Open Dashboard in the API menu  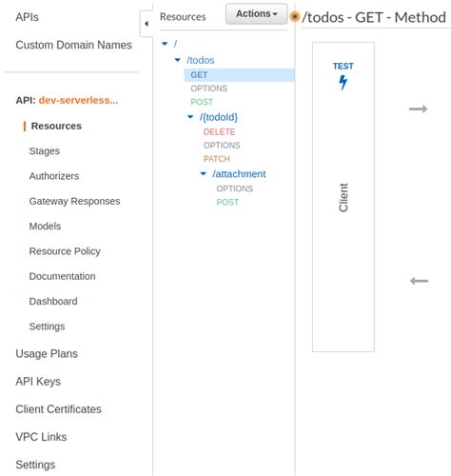(x=53, y=302)
